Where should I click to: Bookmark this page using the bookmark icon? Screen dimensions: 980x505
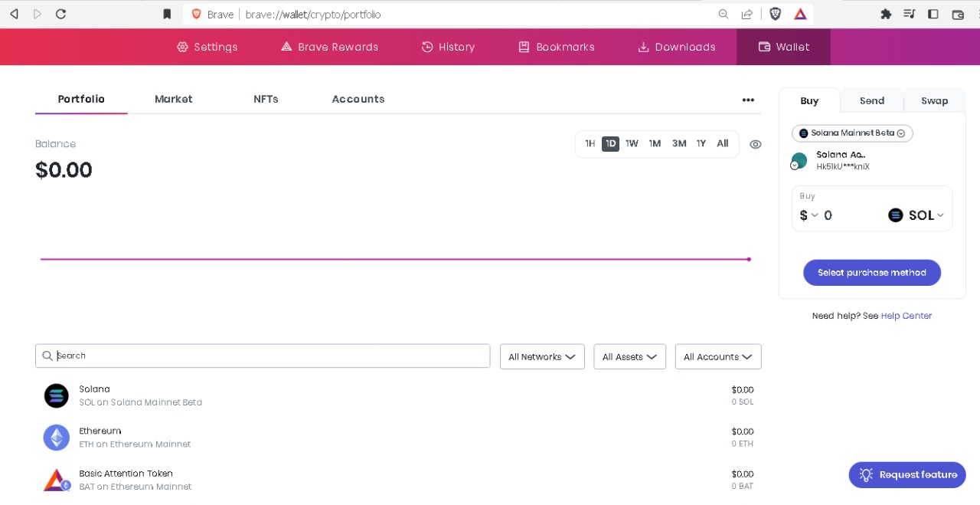click(x=167, y=14)
